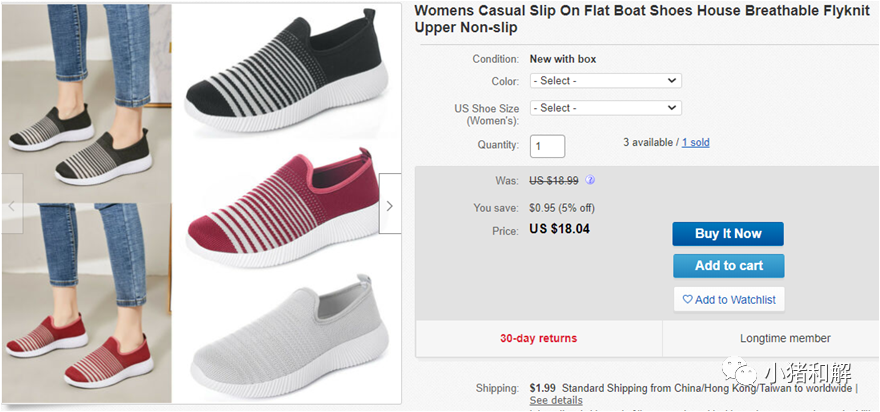
Task: Click the previous image arrow in gallery
Action: (x=11, y=204)
